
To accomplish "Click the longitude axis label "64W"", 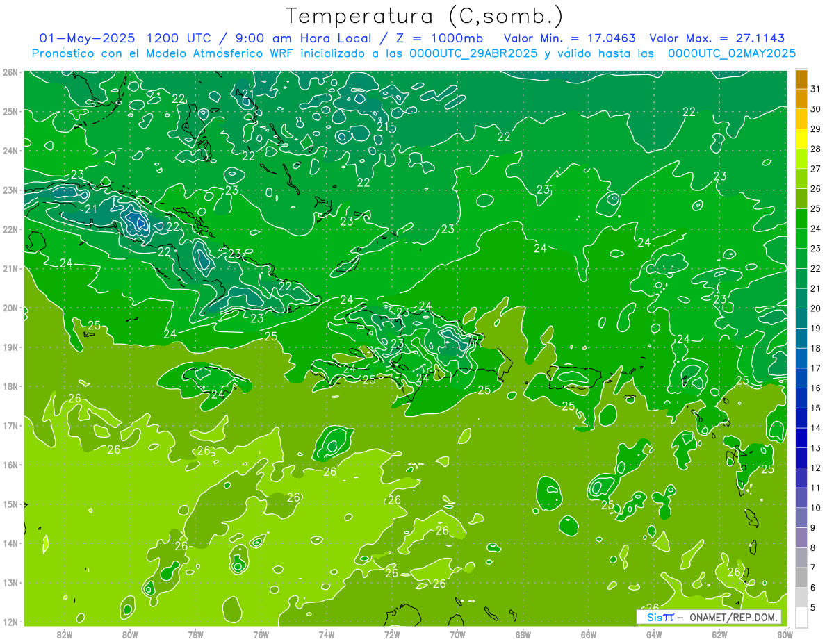I will pos(654,634).
